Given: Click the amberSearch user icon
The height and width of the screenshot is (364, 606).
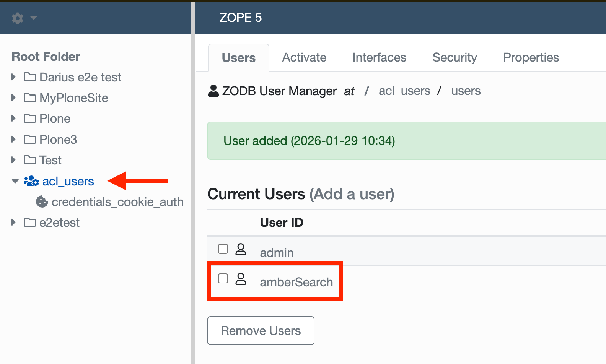Looking at the screenshot, I should tap(241, 279).
